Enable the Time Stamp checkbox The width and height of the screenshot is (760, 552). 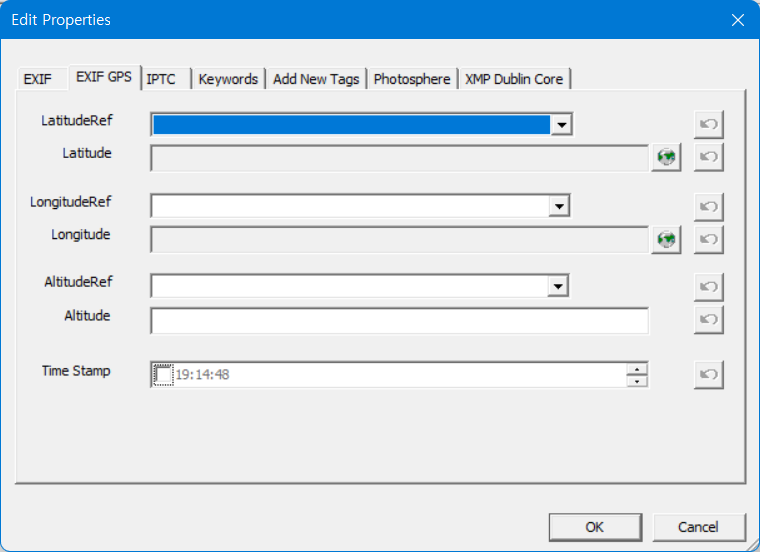point(163,375)
